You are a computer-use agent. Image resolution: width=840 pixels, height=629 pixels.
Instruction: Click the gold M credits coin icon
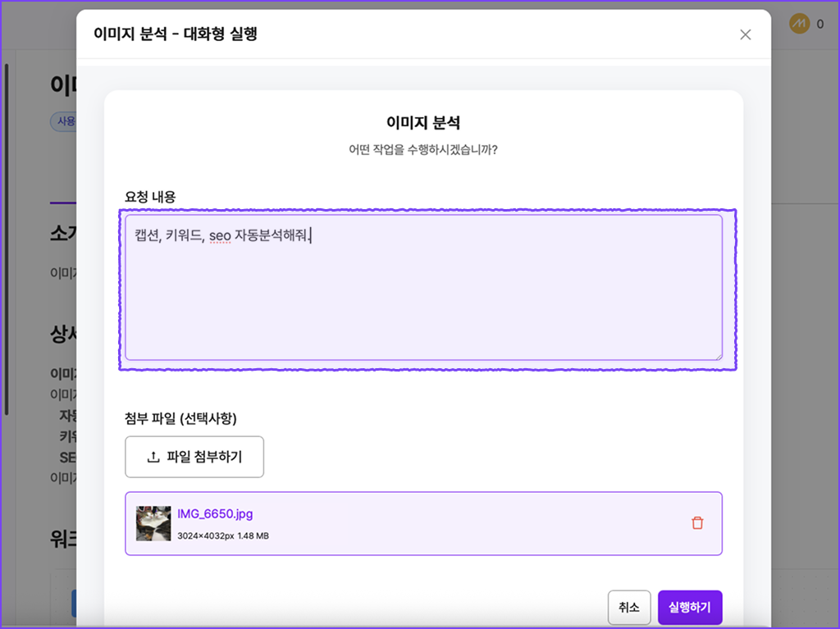click(x=799, y=25)
